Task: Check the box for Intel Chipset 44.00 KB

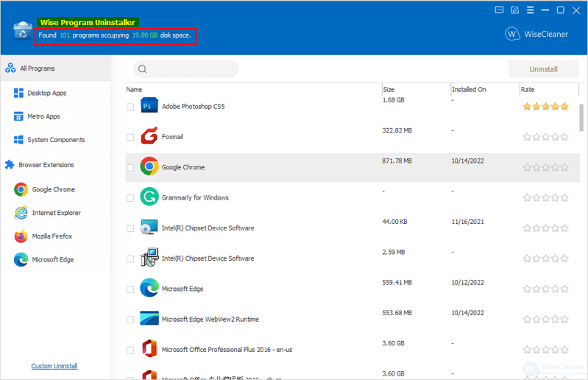Action: coord(130,228)
